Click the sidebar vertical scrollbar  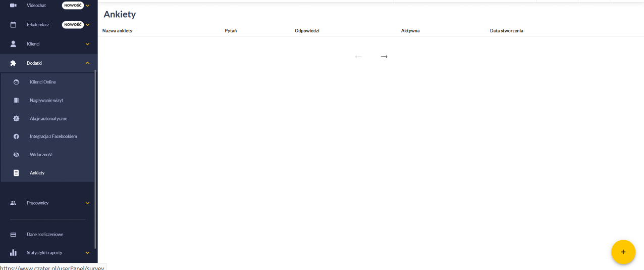pyautogui.click(x=95, y=152)
